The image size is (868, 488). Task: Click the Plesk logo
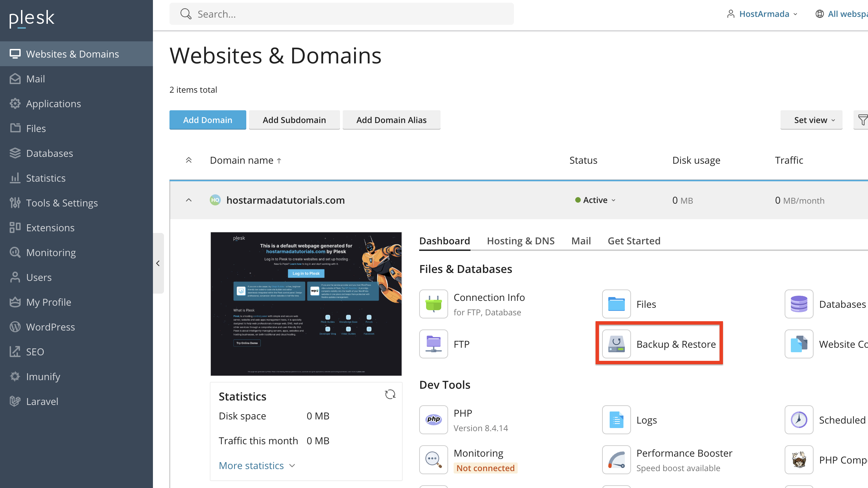point(32,18)
